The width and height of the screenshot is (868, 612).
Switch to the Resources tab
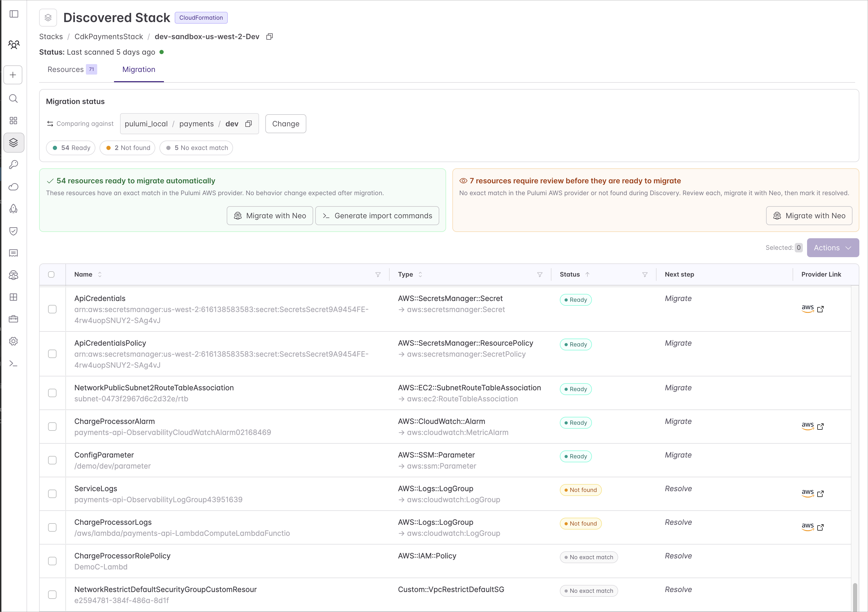point(72,70)
